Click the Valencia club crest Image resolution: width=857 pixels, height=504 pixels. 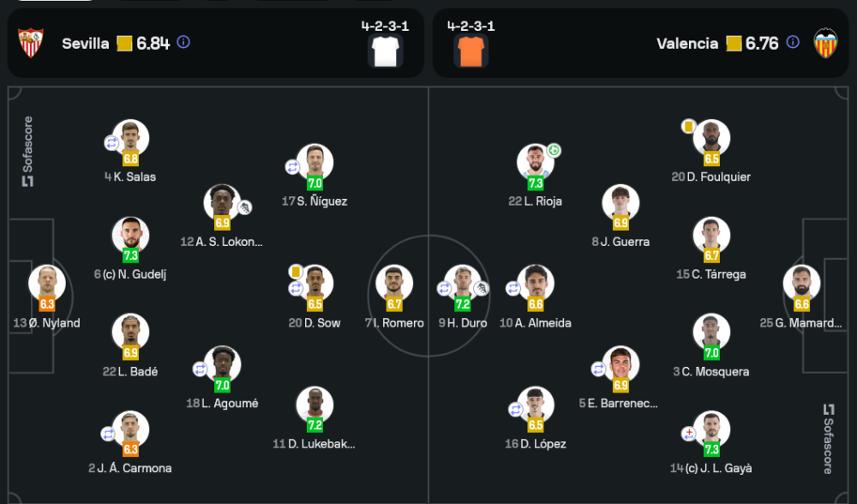coord(825,43)
